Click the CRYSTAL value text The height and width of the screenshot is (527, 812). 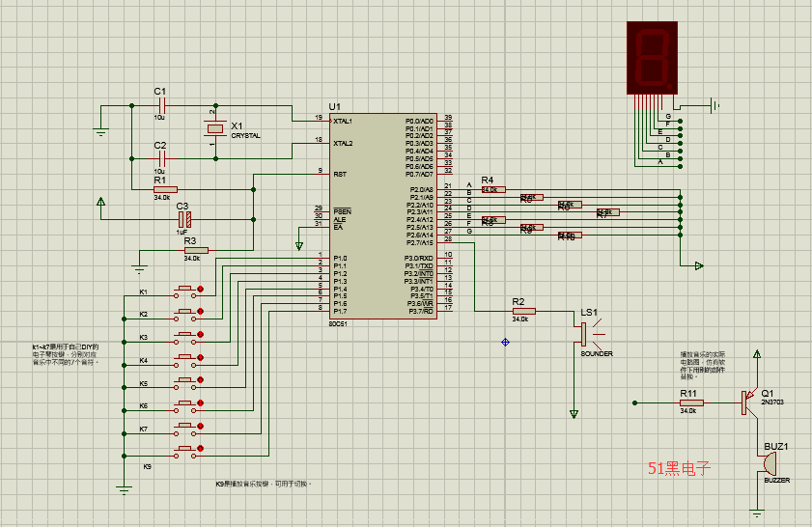pos(245,136)
